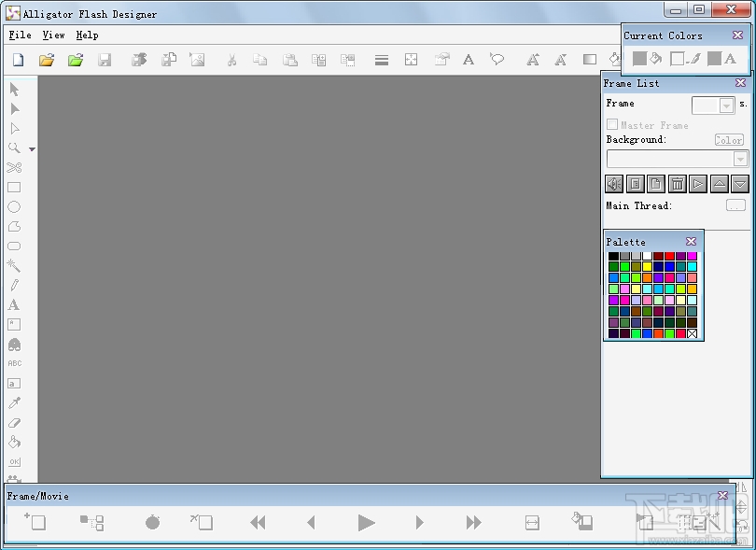756x550 pixels.
Task: Click the Paste clipboard toolbar icon
Action: [289, 60]
